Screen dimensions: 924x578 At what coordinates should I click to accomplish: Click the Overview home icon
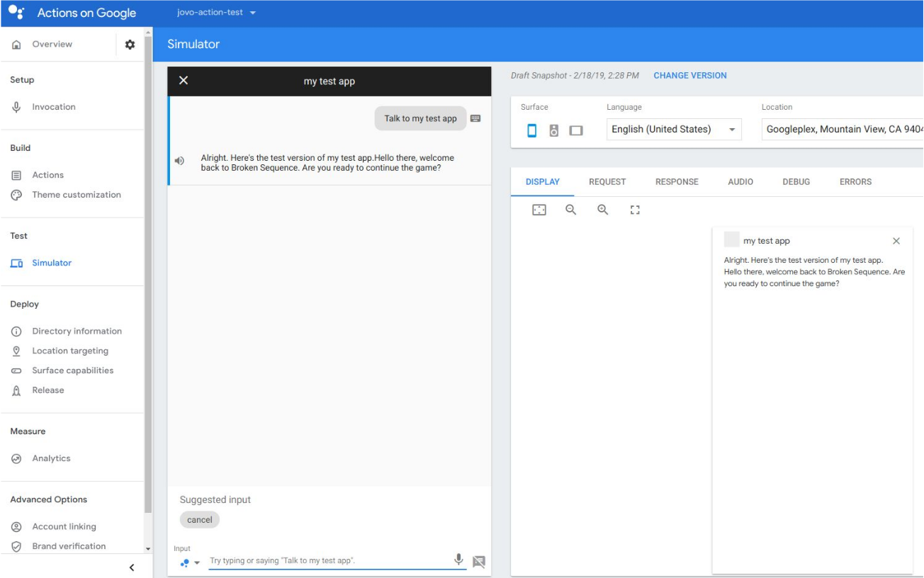click(16, 45)
